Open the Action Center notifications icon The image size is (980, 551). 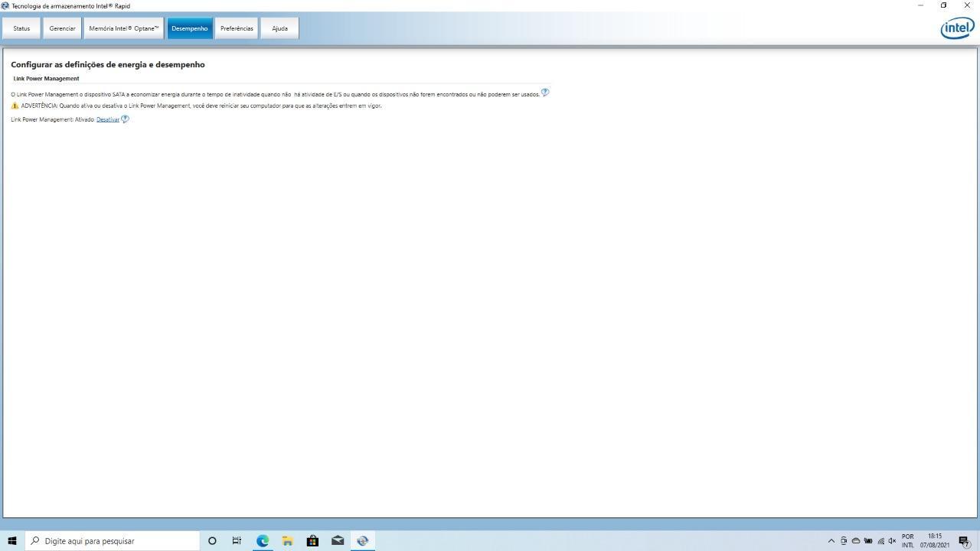tap(965, 541)
